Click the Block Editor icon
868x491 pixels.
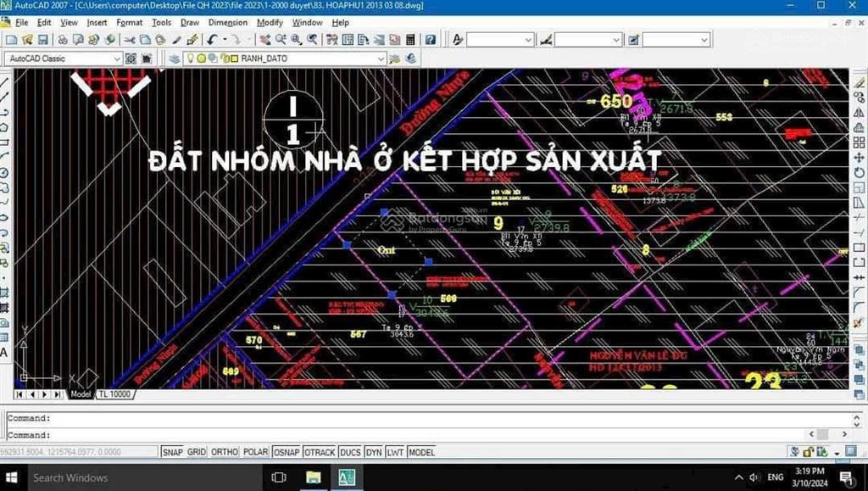coord(192,40)
